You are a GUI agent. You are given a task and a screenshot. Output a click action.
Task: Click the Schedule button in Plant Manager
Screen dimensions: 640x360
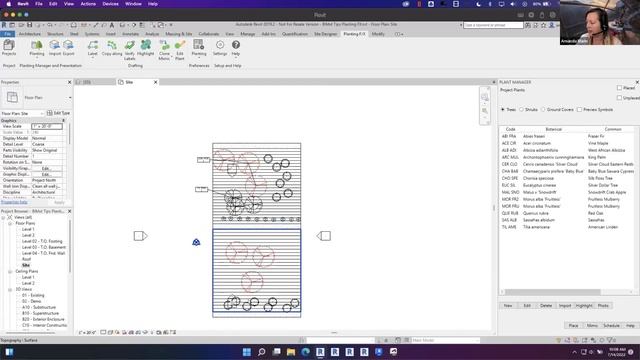[x=611, y=325]
